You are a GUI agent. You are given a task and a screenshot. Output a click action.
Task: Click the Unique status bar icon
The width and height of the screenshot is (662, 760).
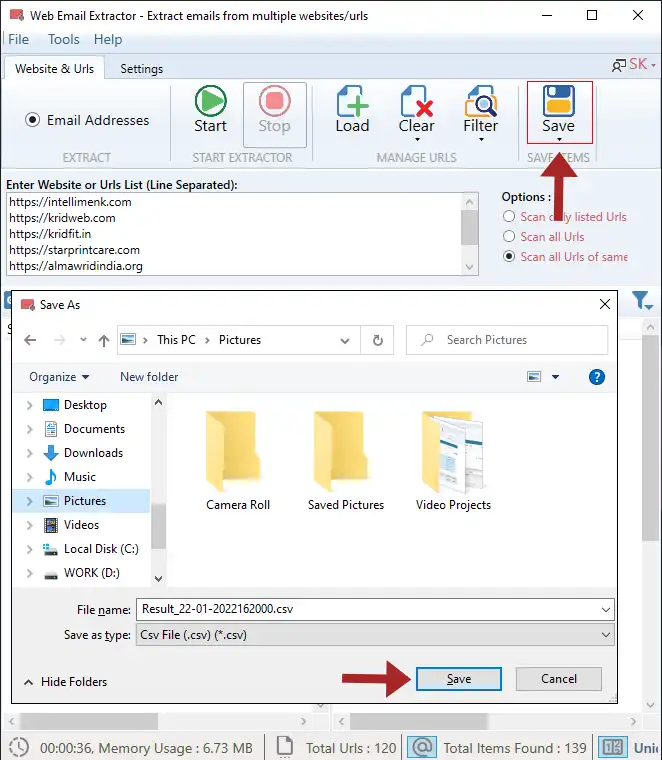[613, 747]
